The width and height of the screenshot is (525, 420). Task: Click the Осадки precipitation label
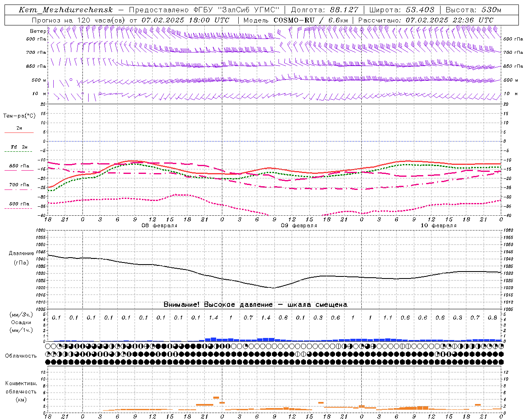[21, 322]
